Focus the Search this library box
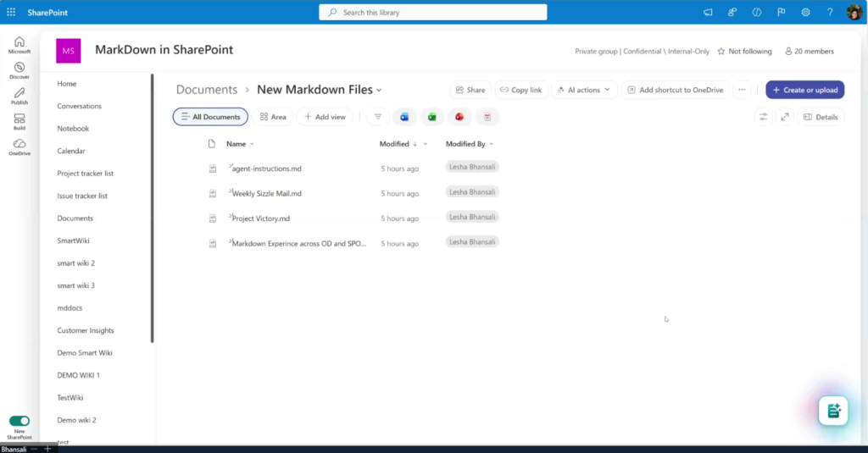Screen dimensions: 868x453 (432, 12)
